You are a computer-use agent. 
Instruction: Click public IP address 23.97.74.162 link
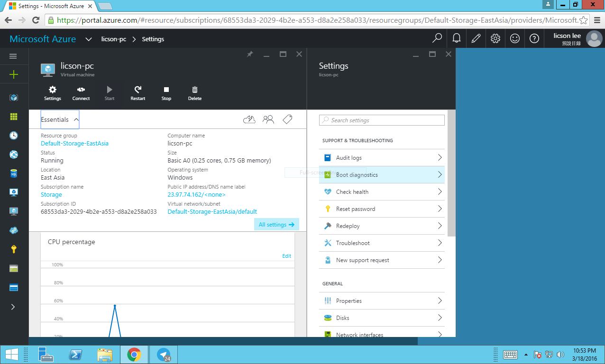[x=196, y=194]
